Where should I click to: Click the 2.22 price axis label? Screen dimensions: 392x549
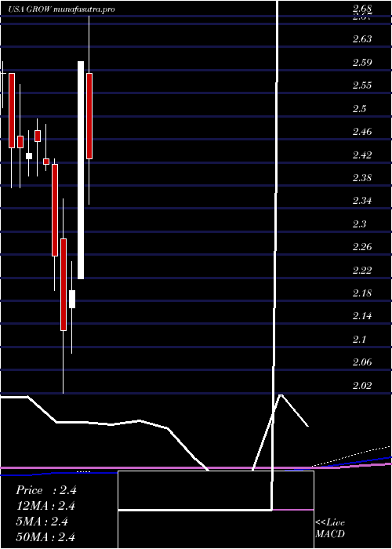[362, 271]
